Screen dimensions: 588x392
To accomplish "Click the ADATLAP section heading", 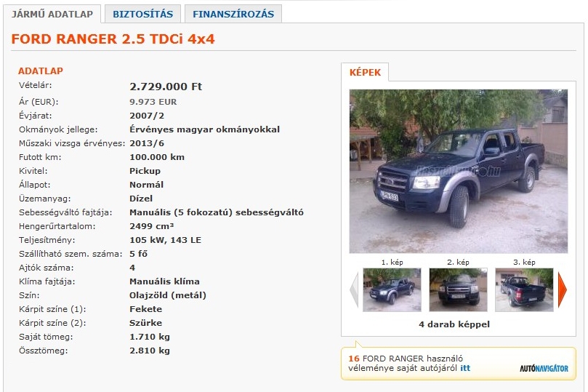I will 41,71.
